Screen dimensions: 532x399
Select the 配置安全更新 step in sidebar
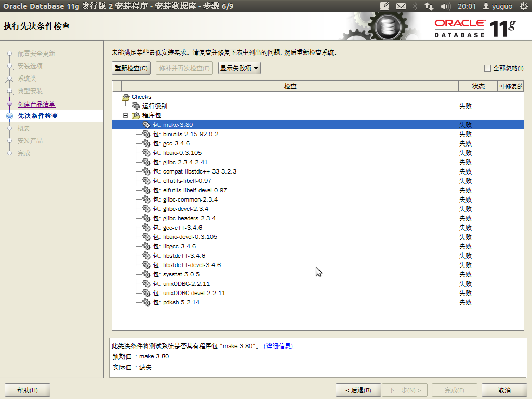[x=36, y=54]
